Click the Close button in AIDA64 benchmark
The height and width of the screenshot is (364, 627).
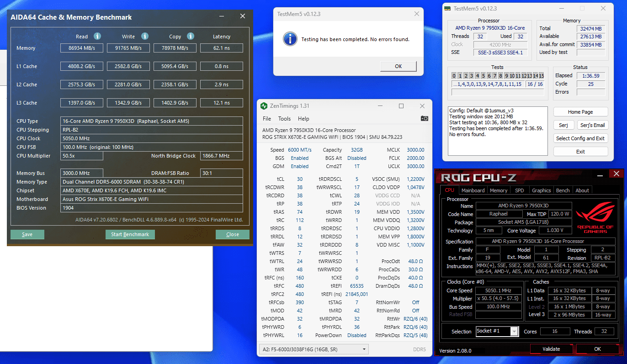click(x=233, y=234)
